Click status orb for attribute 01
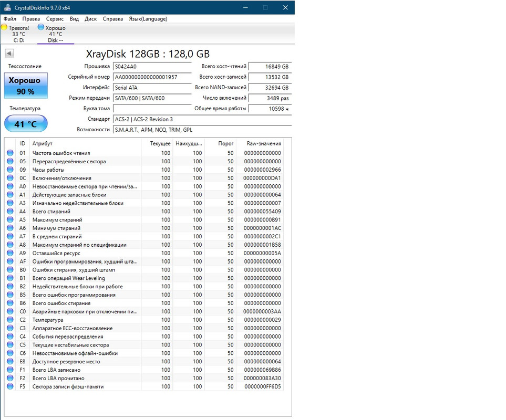 coord(10,153)
